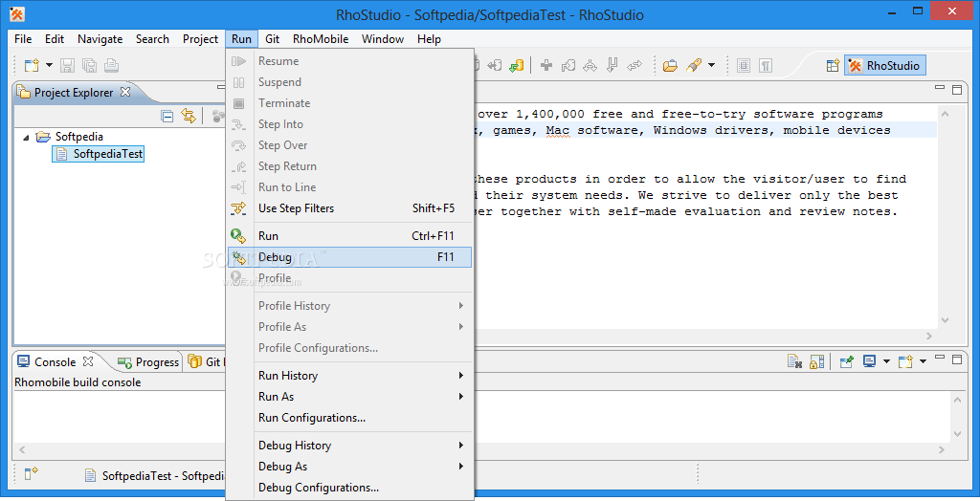
Task: Click the console scrollbar right arrow
Action: click(942, 449)
